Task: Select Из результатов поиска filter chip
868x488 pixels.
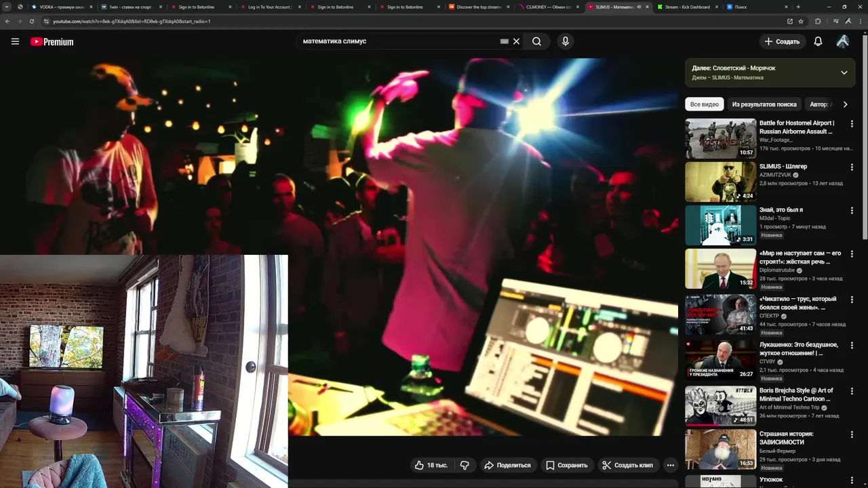Action: [764, 104]
